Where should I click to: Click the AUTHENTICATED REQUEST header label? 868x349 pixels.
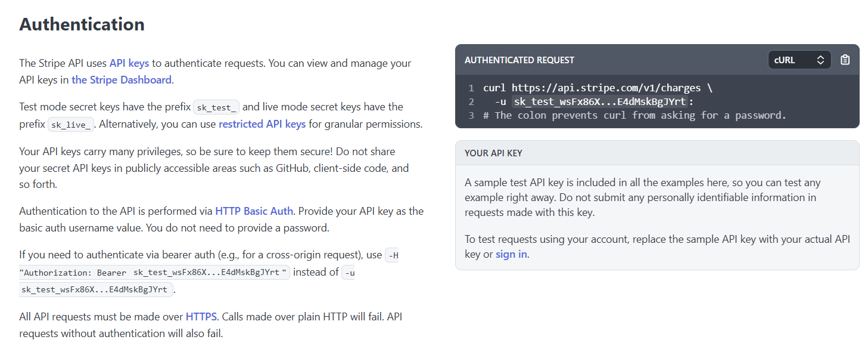point(519,60)
